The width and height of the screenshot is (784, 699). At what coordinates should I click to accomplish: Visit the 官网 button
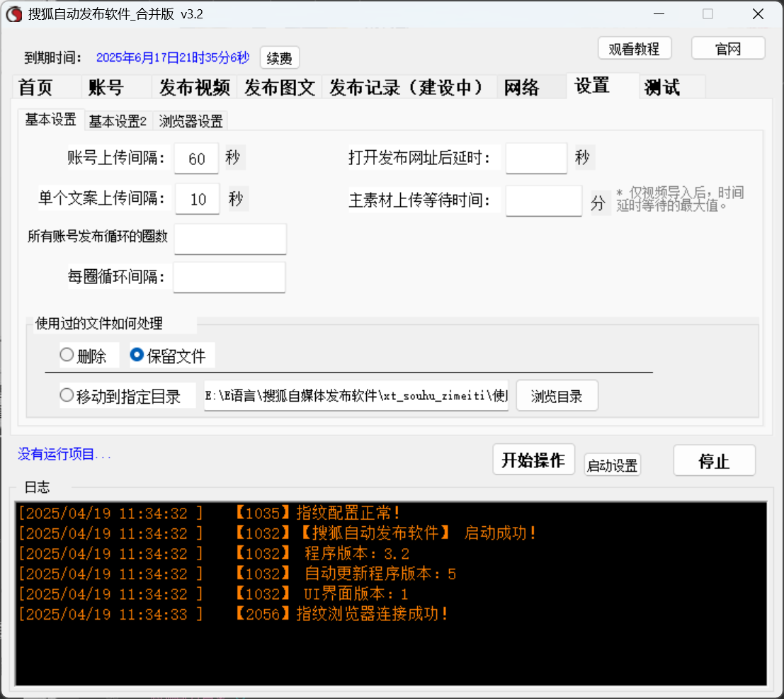tap(728, 48)
